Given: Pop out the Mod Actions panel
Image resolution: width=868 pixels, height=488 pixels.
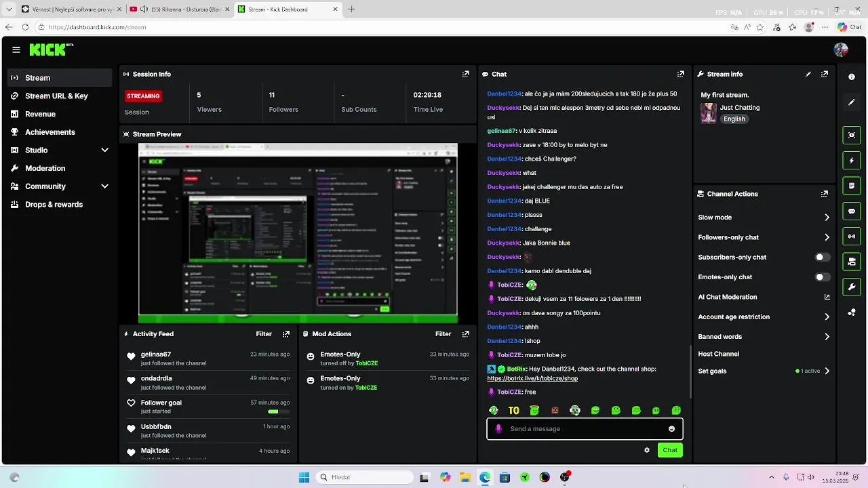Looking at the screenshot, I should coord(466,334).
